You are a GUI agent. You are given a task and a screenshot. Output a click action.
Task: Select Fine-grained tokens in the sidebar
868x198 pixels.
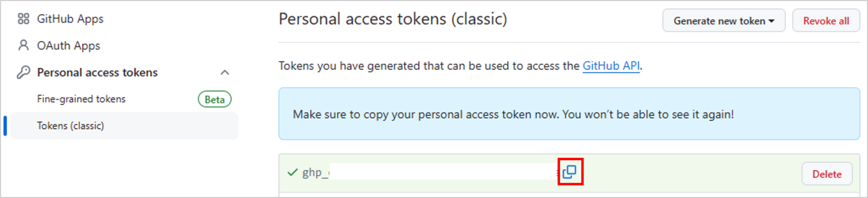pyautogui.click(x=81, y=99)
